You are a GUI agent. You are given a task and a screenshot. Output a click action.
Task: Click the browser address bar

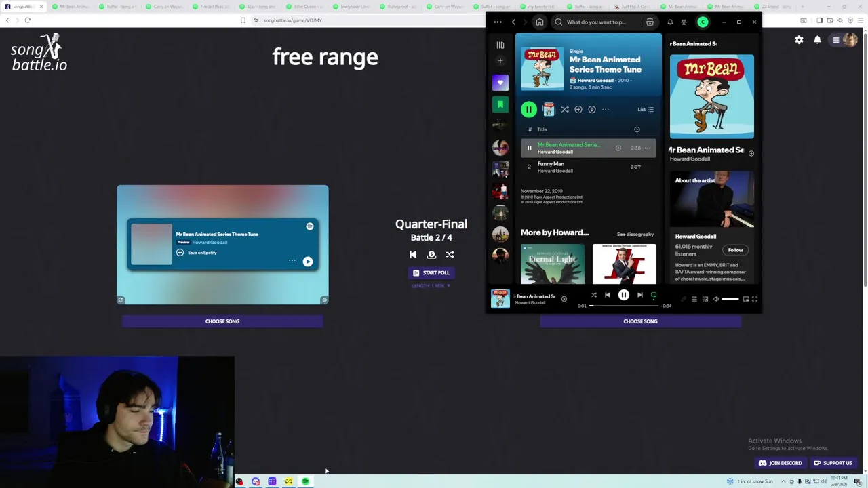515,20
